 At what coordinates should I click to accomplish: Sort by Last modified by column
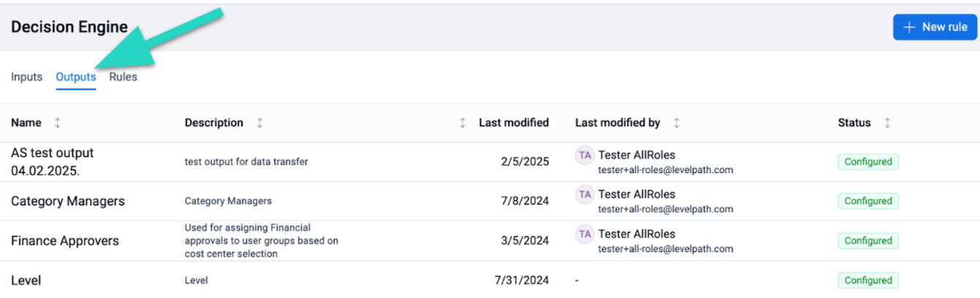coord(676,123)
